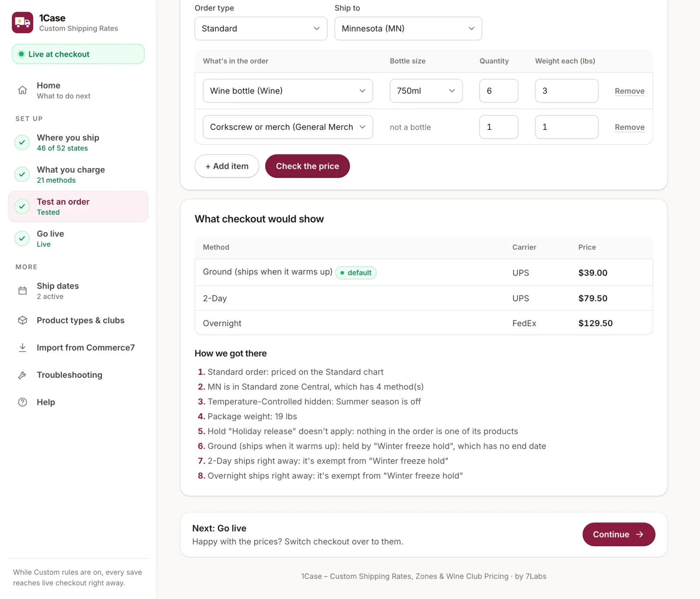
Task: Remove the Corkscrew or merch row
Action: 630,127
